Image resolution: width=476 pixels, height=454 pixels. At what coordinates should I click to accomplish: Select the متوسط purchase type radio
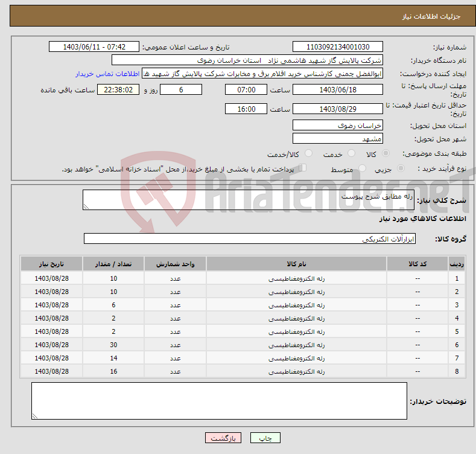[362, 168]
